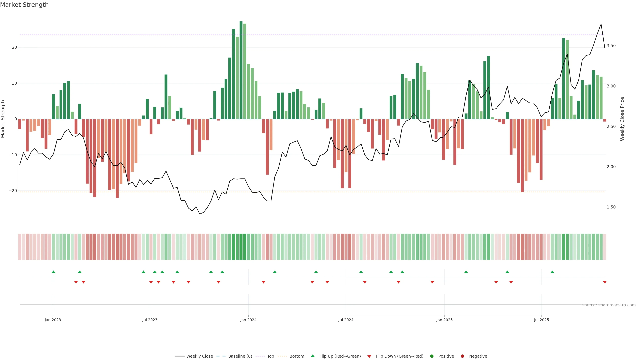Click the tallest green bar near Jan 2024
The height and width of the screenshot is (362, 644).
coord(241,70)
